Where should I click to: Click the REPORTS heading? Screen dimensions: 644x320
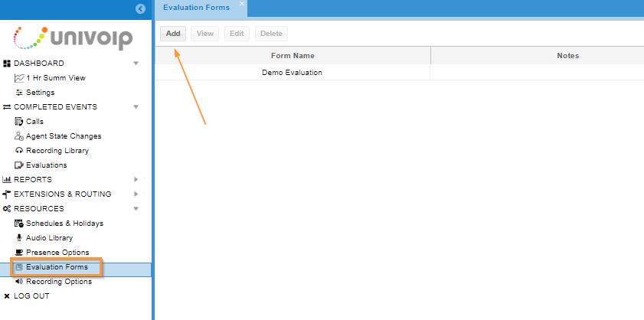33,179
